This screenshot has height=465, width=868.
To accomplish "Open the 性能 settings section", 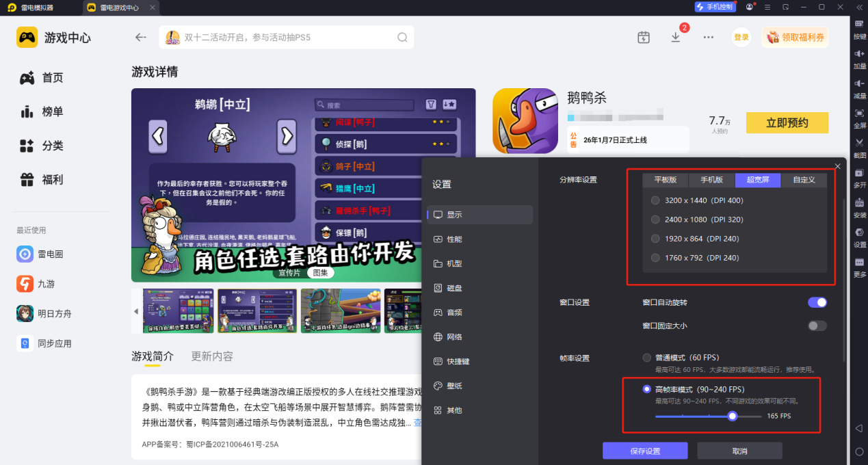I will (454, 239).
